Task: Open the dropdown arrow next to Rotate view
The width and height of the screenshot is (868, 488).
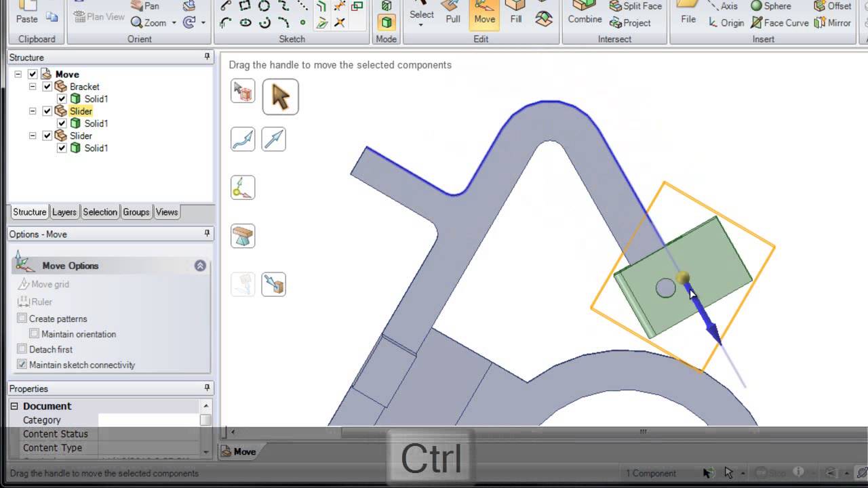Action: tap(203, 22)
